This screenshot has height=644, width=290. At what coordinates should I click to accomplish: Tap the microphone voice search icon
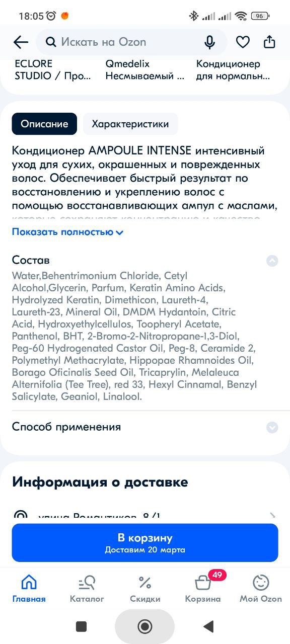(x=210, y=42)
